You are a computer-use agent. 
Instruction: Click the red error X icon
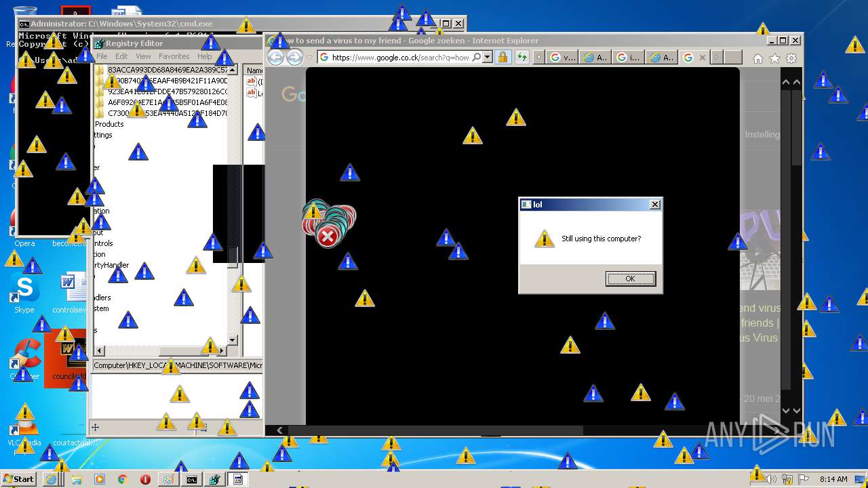click(328, 237)
